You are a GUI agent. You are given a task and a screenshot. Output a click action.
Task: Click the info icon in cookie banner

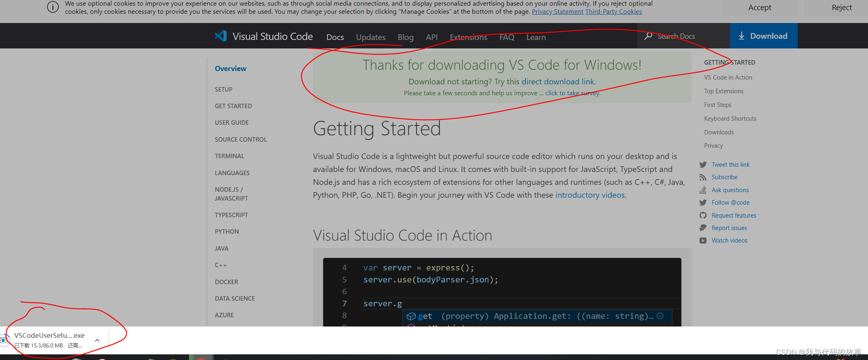point(53,7)
